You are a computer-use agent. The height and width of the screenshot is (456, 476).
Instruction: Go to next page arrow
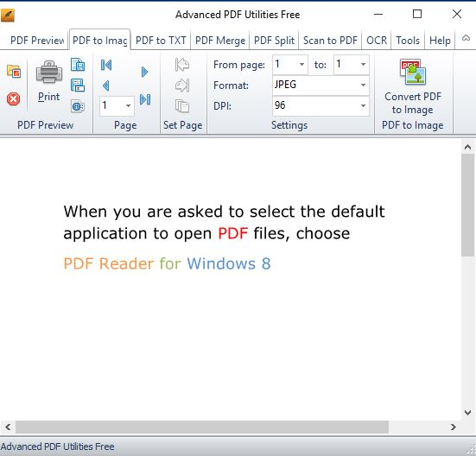click(144, 72)
